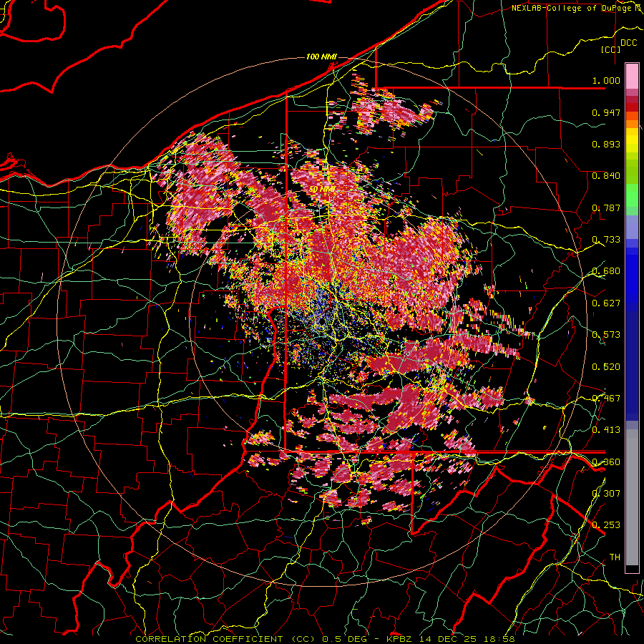Viewport: 644px width, 644px height.
Task: Click the 0.5 DEG elevation text
Action: click(x=343, y=639)
